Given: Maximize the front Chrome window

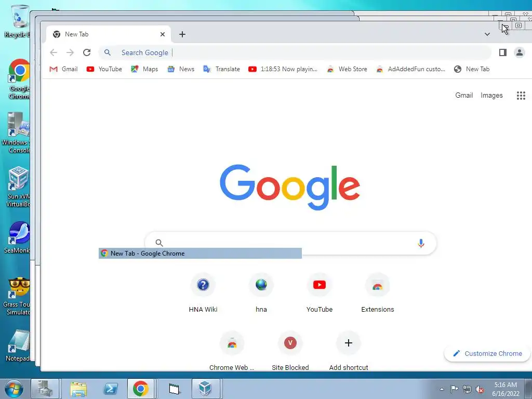Looking at the screenshot, I should coord(518,25).
